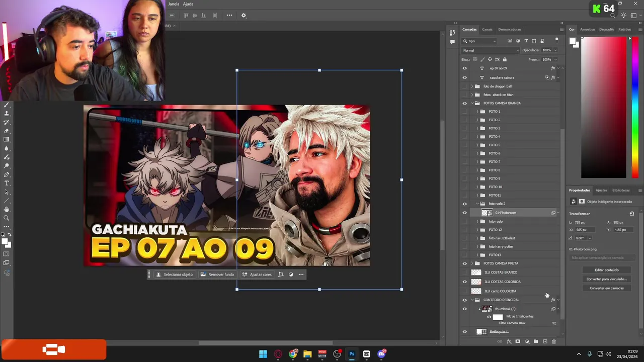Screen dimensions: 644x362
Task: Open the Opacidade percentage dropdown
Action: [x=555, y=50]
